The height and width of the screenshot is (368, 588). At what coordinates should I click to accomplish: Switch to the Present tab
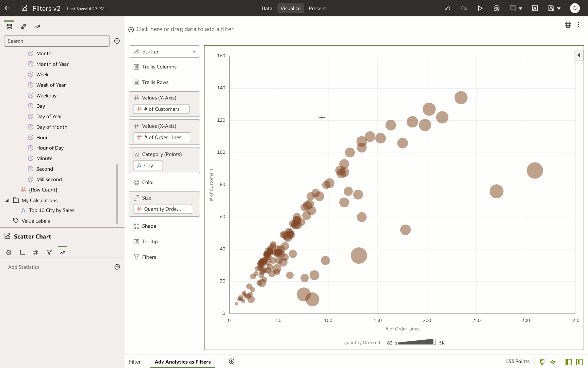pyautogui.click(x=317, y=8)
